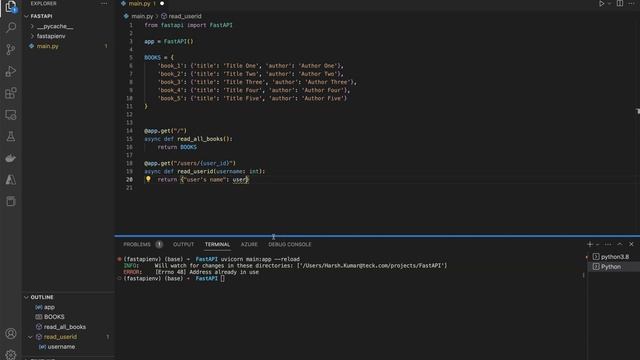Open the Explorer view in activity bar
640x360 pixels.
pyautogui.click(x=11, y=6)
